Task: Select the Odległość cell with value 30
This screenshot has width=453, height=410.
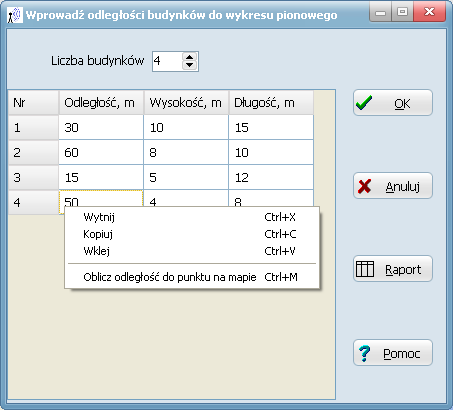Action: tap(101, 127)
